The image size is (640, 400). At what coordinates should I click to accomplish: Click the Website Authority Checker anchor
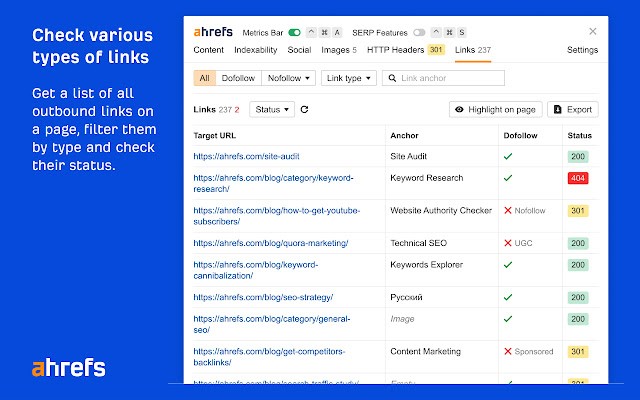(441, 211)
